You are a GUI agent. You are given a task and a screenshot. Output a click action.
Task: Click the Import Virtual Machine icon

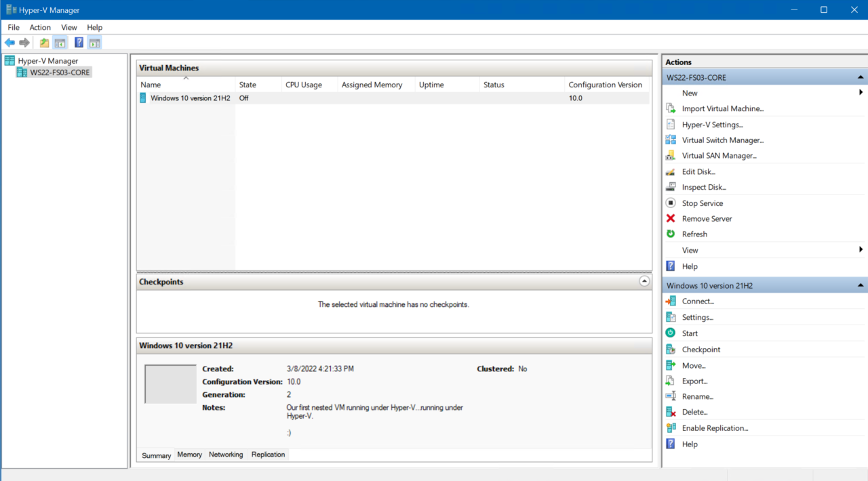click(x=671, y=108)
